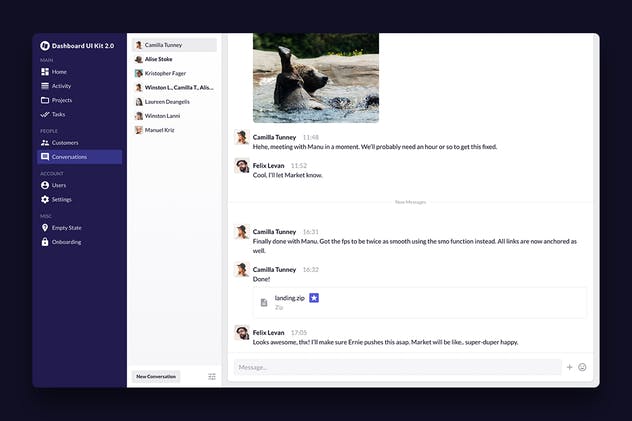Click the blue star badge on landing.zip

pyautogui.click(x=314, y=298)
